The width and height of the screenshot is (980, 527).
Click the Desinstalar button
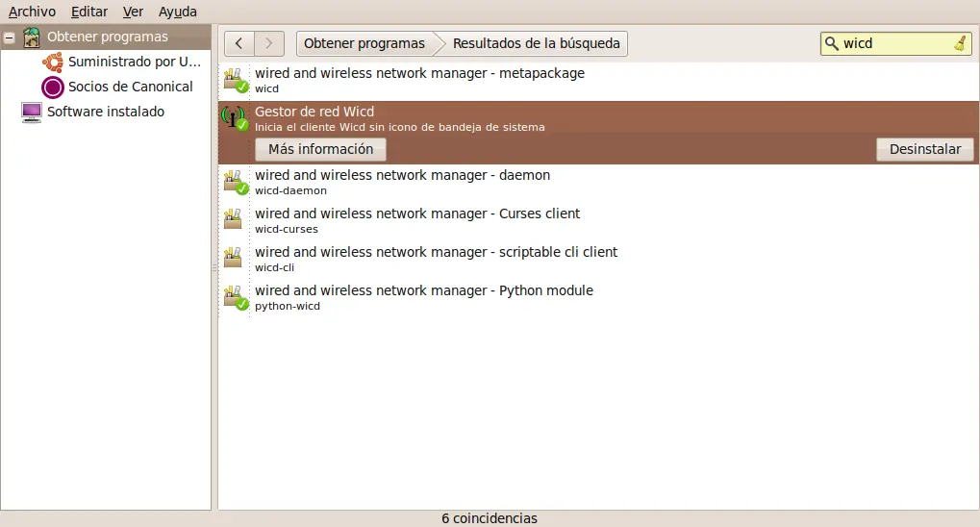click(x=925, y=149)
